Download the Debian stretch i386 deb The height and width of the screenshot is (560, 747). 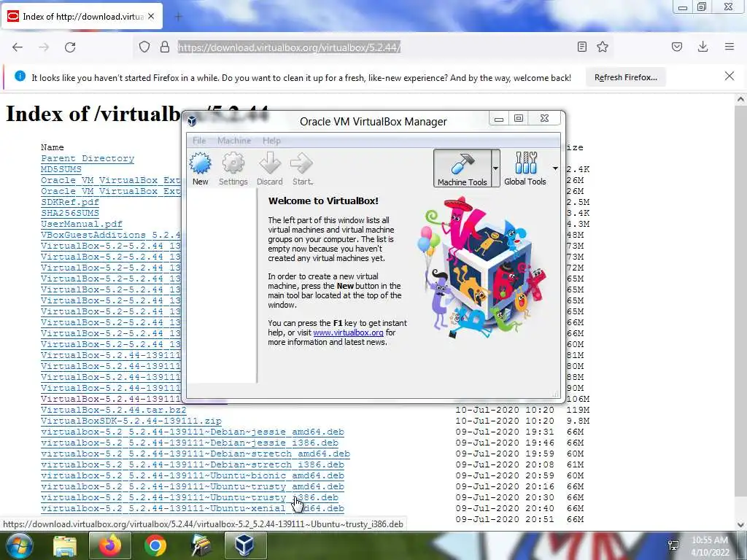coord(193,464)
